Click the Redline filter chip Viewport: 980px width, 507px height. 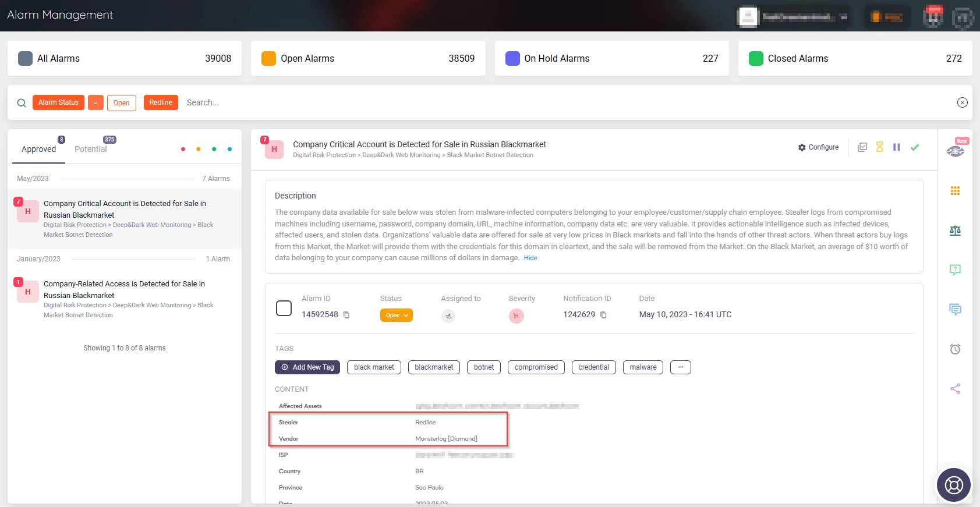click(161, 102)
